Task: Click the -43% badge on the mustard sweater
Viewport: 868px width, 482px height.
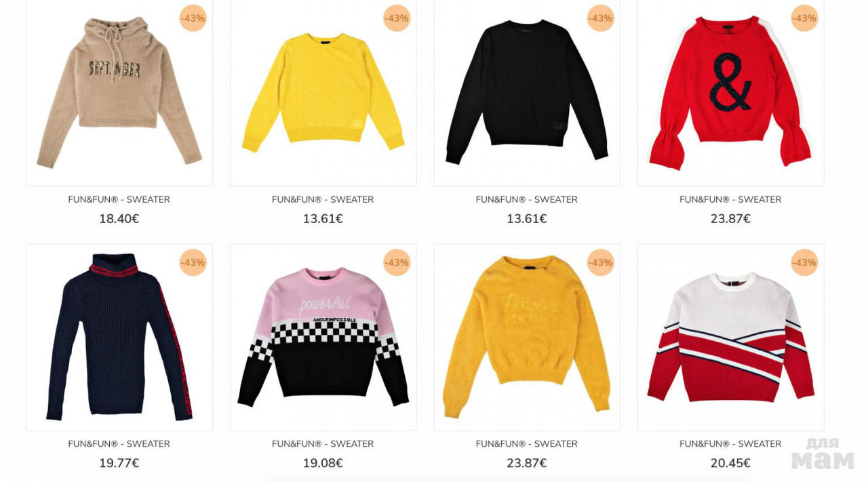Action: click(601, 262)
